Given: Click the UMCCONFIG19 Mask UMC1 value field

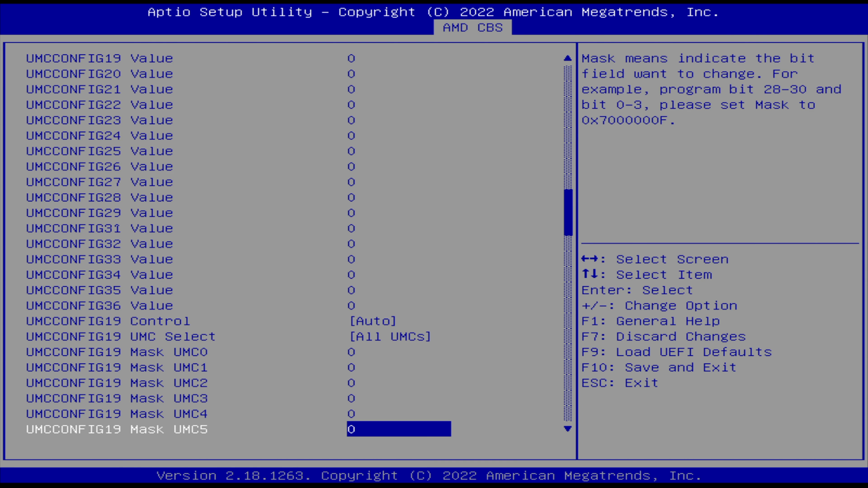Looking at the screenshot, I should [351, 367].
